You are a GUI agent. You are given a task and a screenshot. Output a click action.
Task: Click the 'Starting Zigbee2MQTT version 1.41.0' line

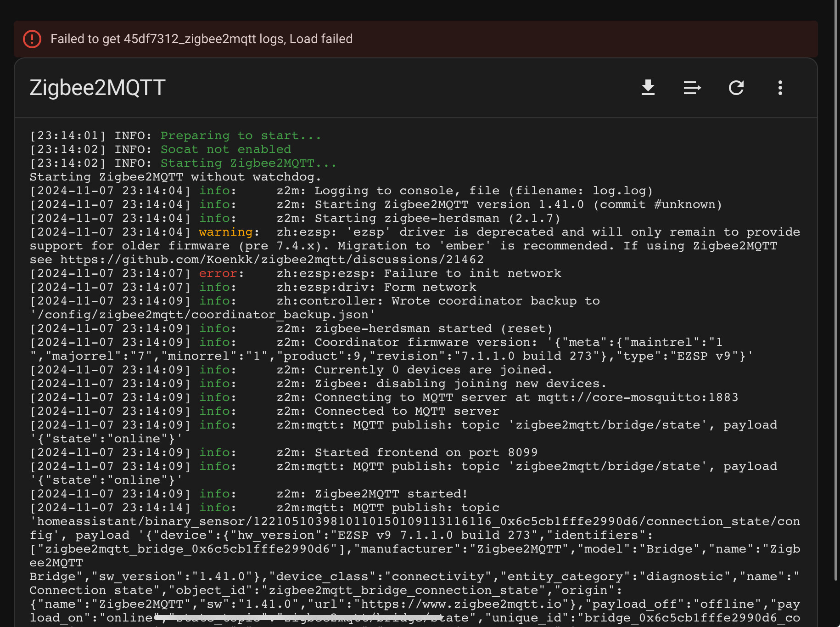pos(376,205)
